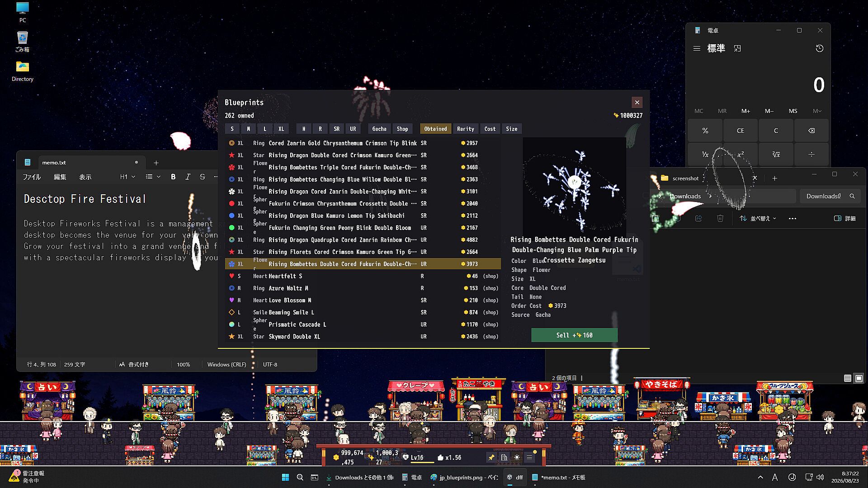Toggle the R rarity filter button
The width and height of the screenshot is (868, 488).
[x=320, y=129]
